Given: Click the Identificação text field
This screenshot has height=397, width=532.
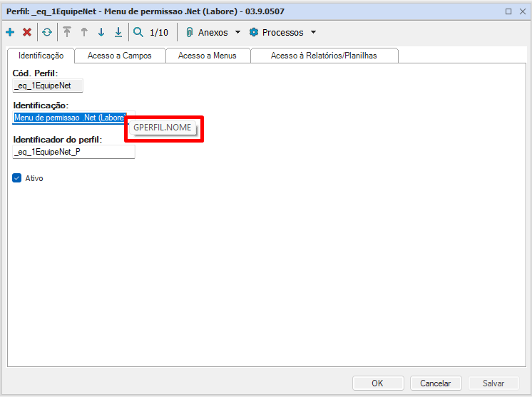Looking at the screenshot, I should [70, 118].
